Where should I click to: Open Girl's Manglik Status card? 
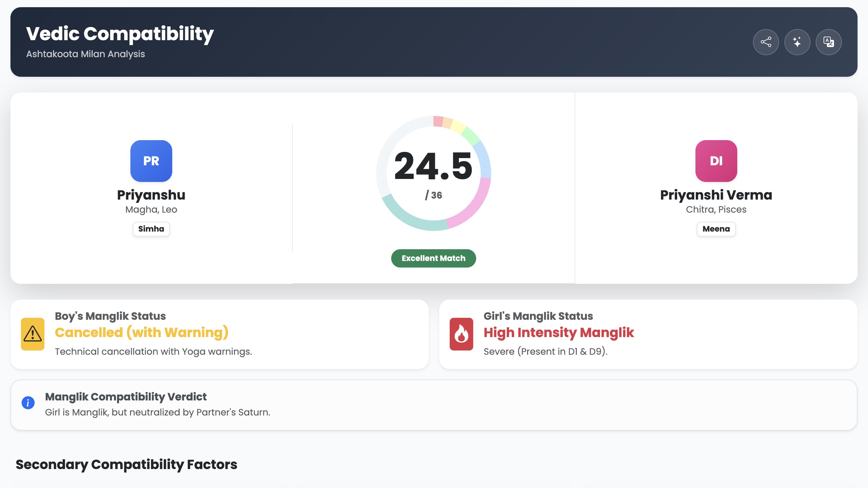pyautogui.click(x=648, y=334)
